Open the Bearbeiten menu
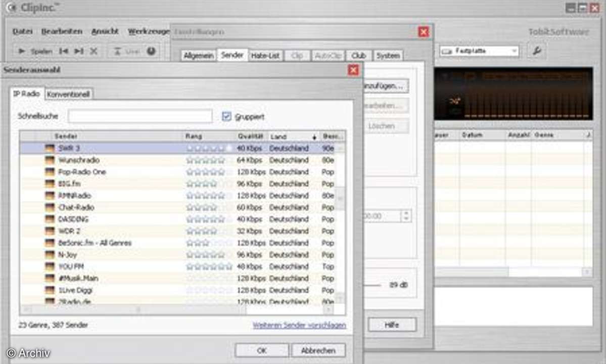This screenshot has height=364, width=606. 62,31
